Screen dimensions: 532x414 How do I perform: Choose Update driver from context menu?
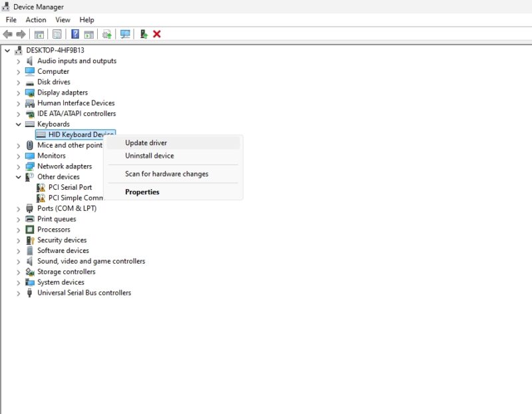(x=146, y=142)
